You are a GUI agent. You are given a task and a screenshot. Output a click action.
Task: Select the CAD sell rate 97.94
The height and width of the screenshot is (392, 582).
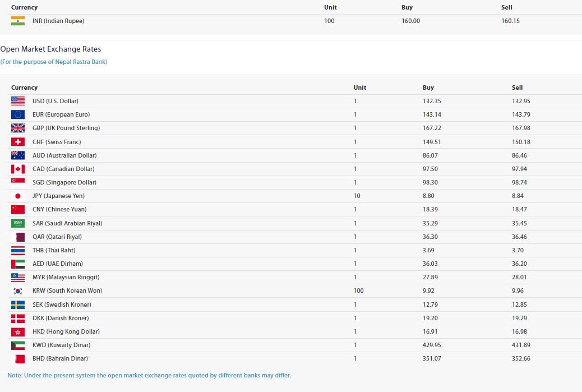click(x=519, y=169)
